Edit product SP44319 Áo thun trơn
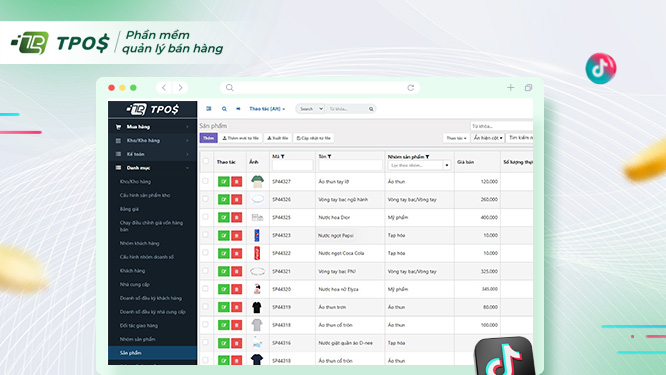 click(x=223, y=307)
